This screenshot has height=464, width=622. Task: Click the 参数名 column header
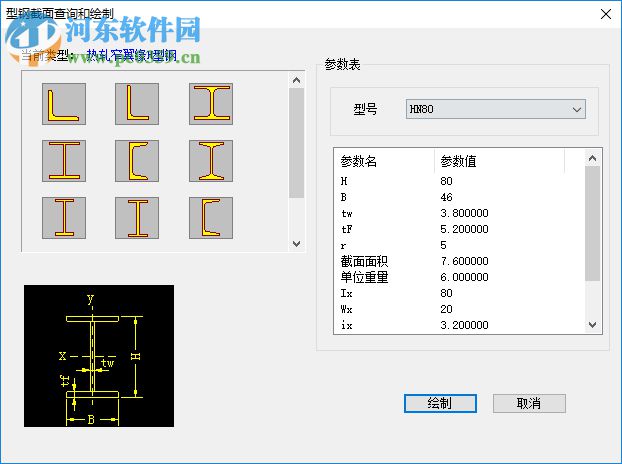[384, 161]
